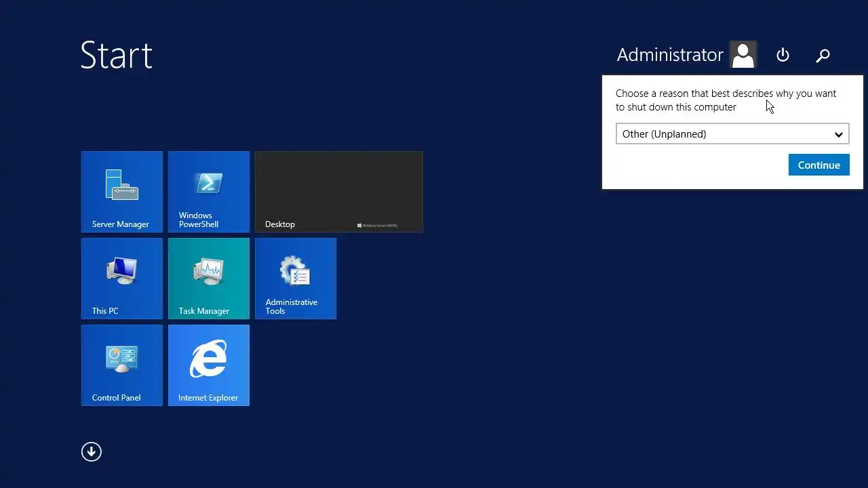Open the Desktop tile
The image size is (868, 488).
coord(339,192)
